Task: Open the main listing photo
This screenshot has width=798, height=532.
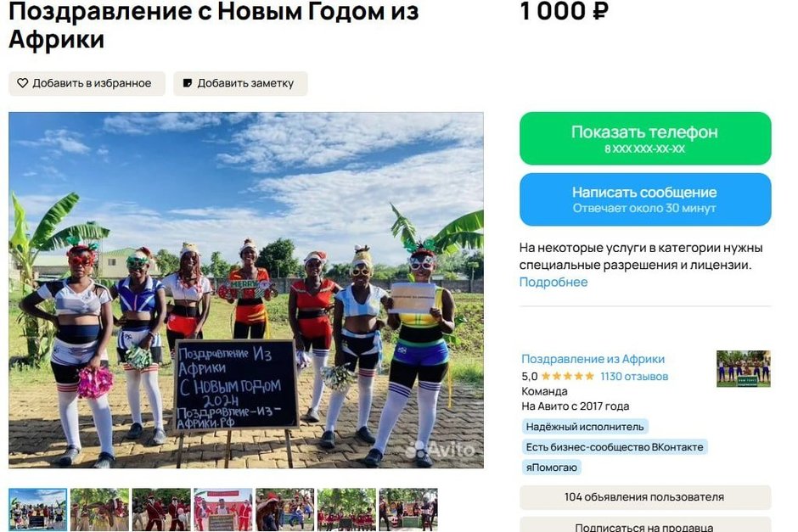Action: [246, 290]
